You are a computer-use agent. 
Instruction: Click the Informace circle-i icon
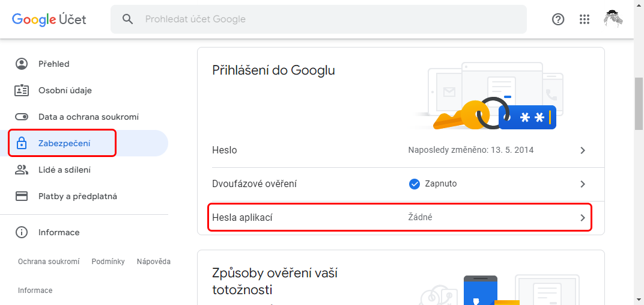click(x=22, y=232)
